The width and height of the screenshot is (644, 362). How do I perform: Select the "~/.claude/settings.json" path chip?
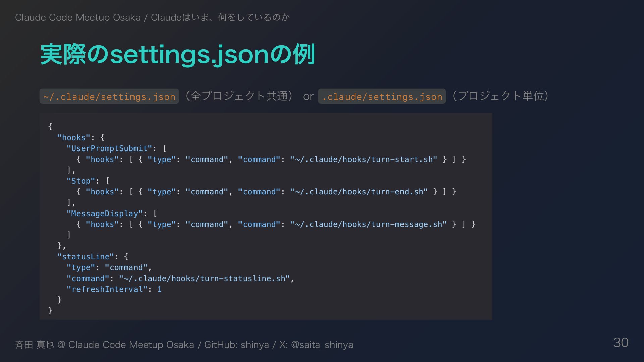(109, 97)
